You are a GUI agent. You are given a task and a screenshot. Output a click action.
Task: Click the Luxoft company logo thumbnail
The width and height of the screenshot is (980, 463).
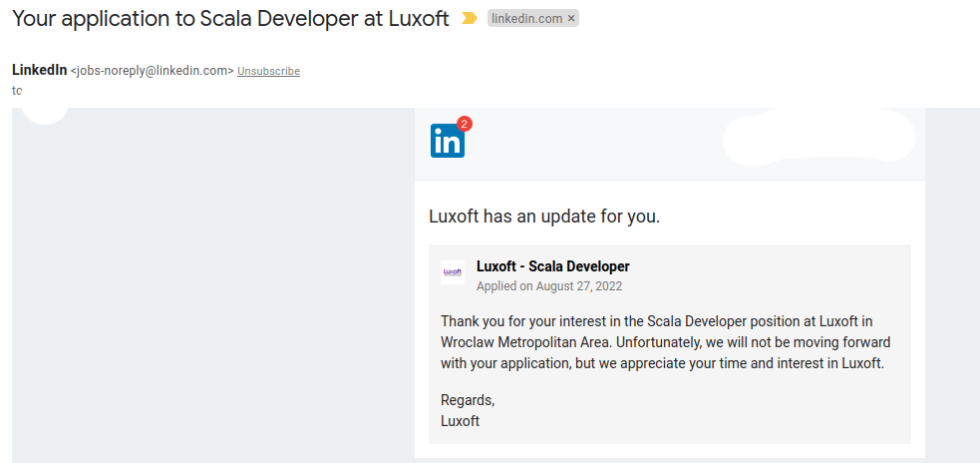click(x=453, y=272)
